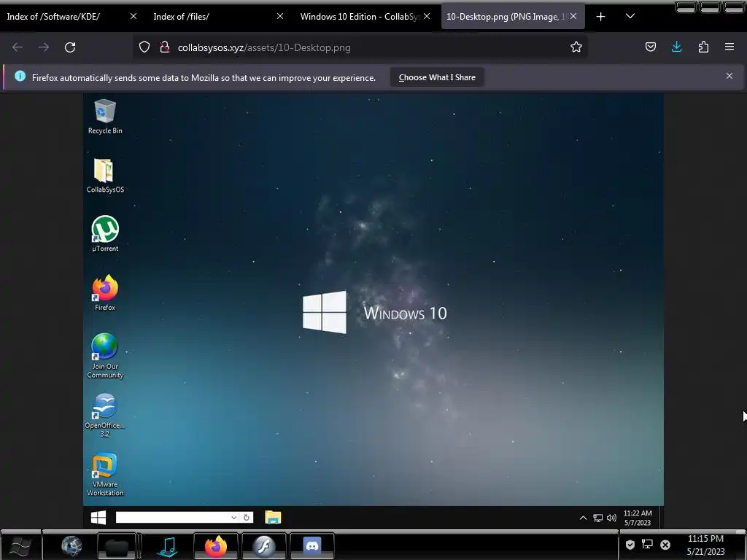The height and width of the screenshot is (560, 747).
Task: Open the tracking protection shield icon
Action: click(x=144, y=47)
